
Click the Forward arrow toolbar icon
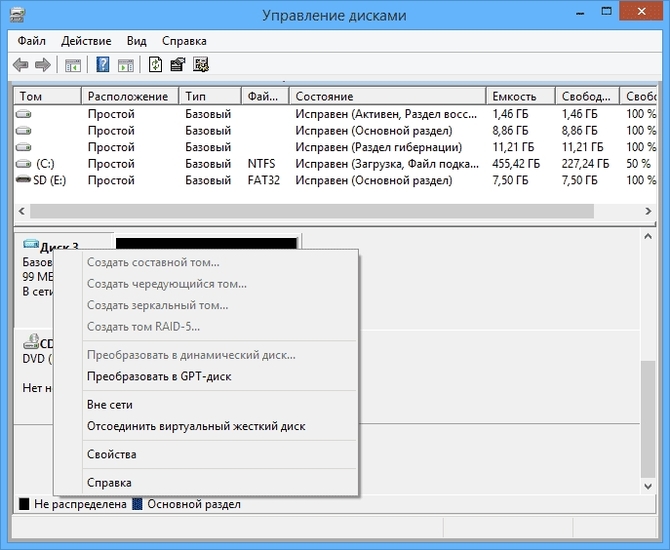click(x=42, y=65)
